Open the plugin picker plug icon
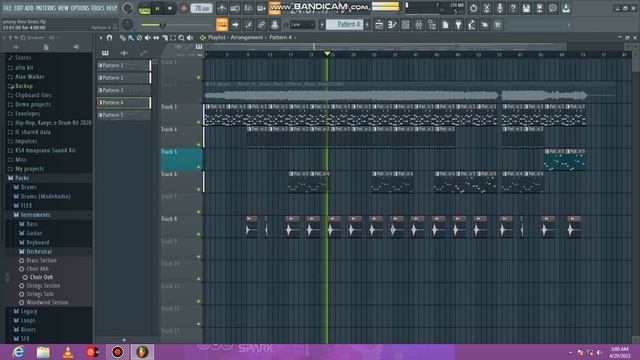The height and width of the screenshot is (360, 640). pyautogui.click(x=458, y=25)
